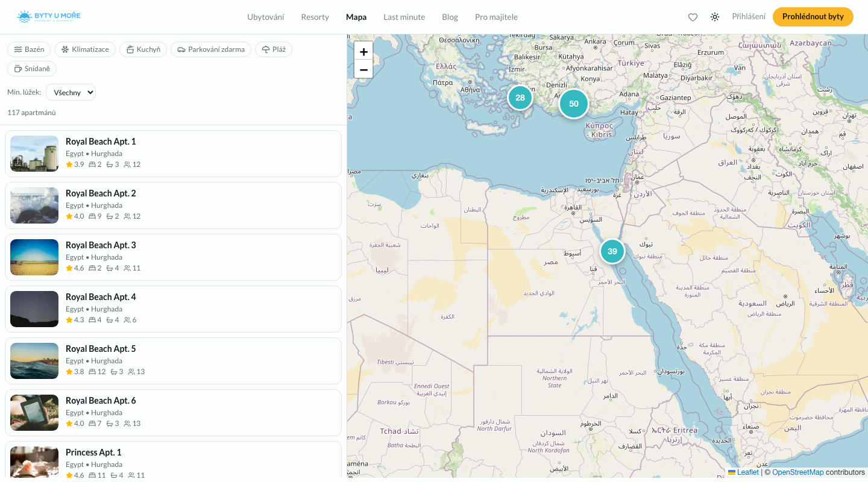Toggle the Klimatizace filter
Image resolution: width=868 pixels, height=482 pixels.
tap(85, 49)
